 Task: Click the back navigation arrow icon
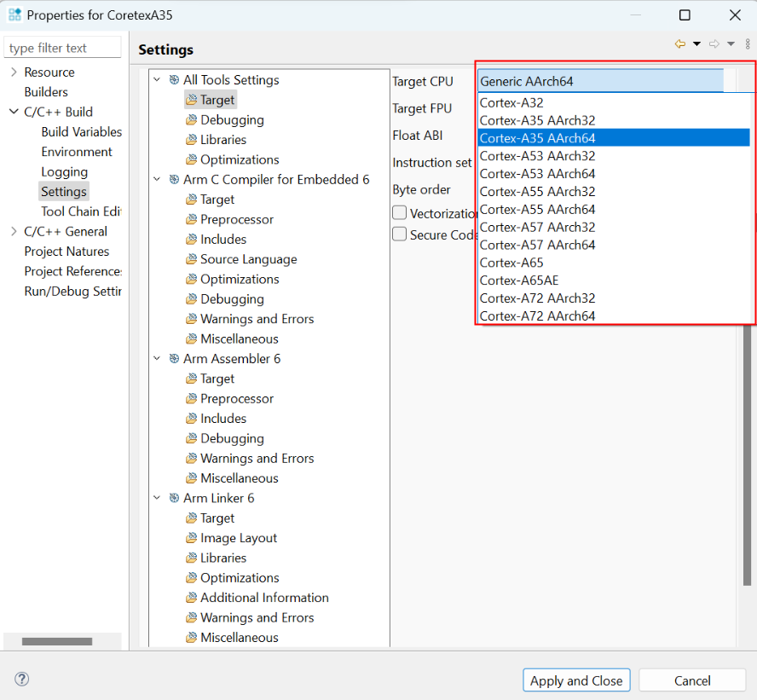[679, 44]
